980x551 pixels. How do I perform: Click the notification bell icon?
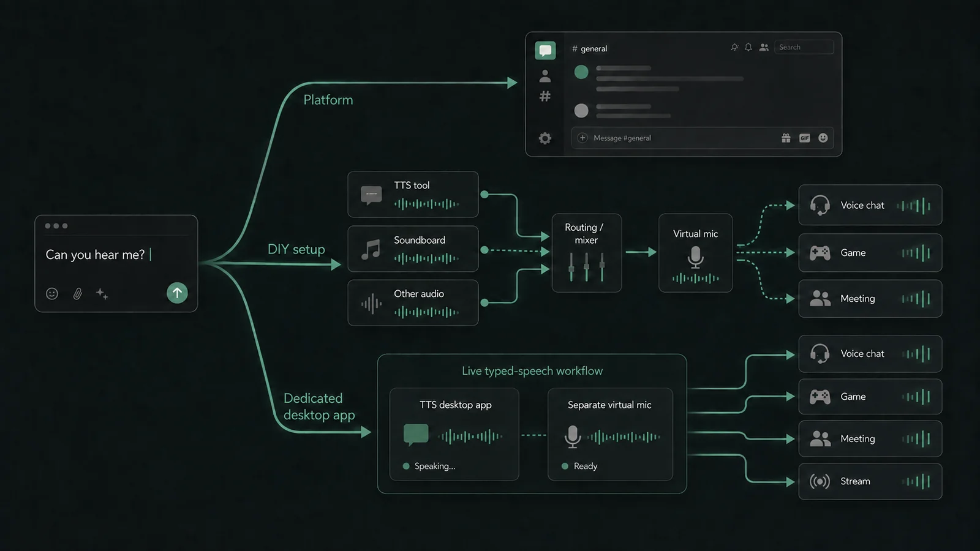click(748, 47)
